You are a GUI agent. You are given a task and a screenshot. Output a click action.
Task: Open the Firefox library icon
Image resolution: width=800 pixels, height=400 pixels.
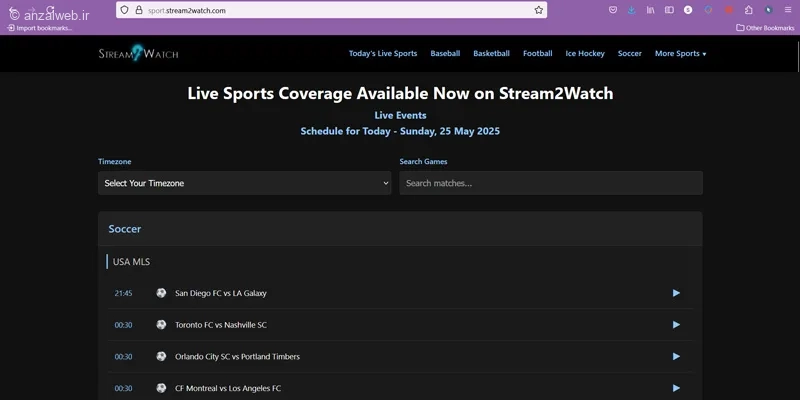coord(651,10)
